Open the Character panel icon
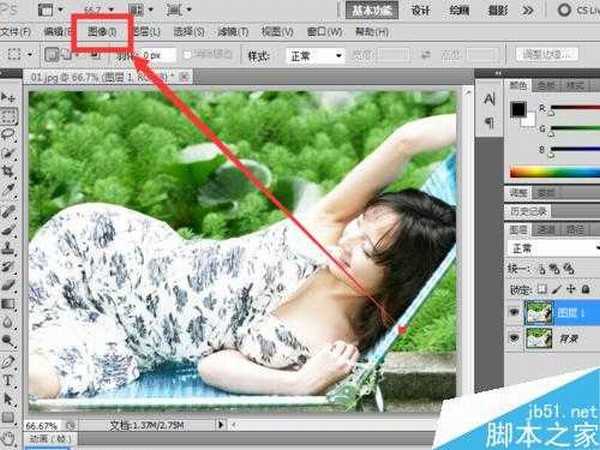 489,99
